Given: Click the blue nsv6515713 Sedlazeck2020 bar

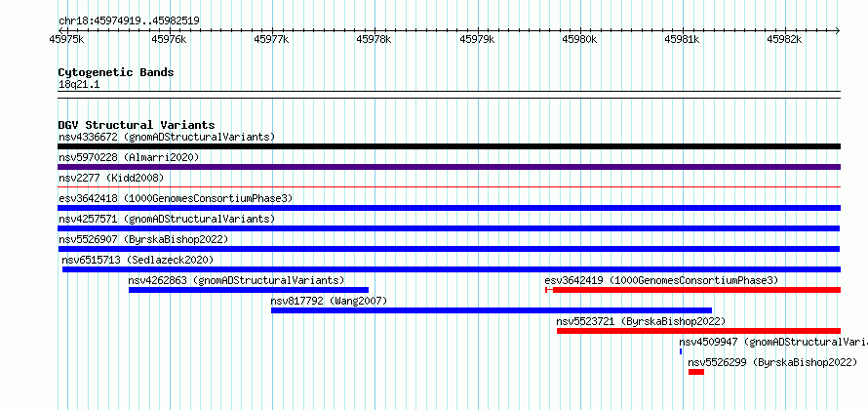Looking at the screenshot, I should [452, 269].
